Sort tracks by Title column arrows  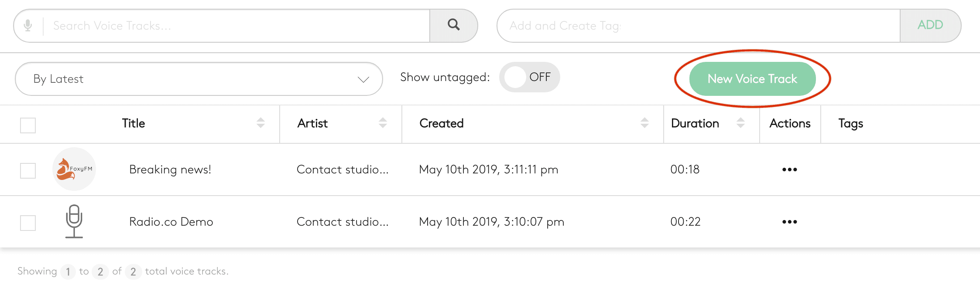coord(260,123)
